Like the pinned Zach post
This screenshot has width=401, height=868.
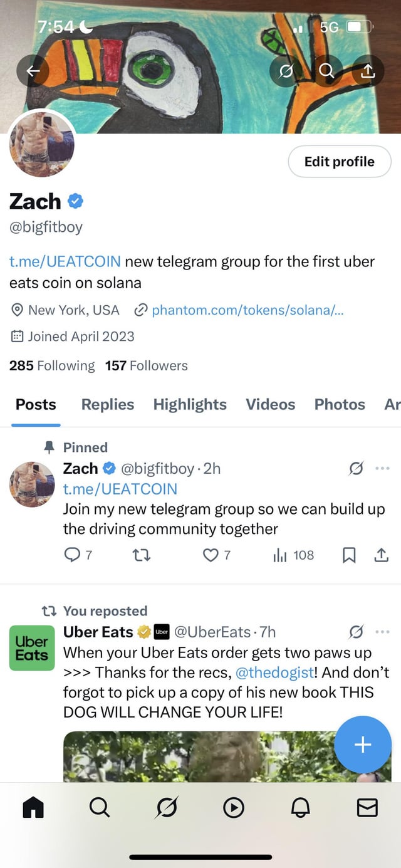tap(211, 555)
